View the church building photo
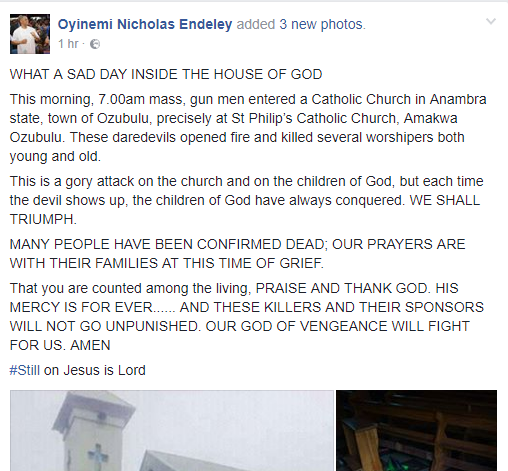The image size is (508, 471). [172, 430]
